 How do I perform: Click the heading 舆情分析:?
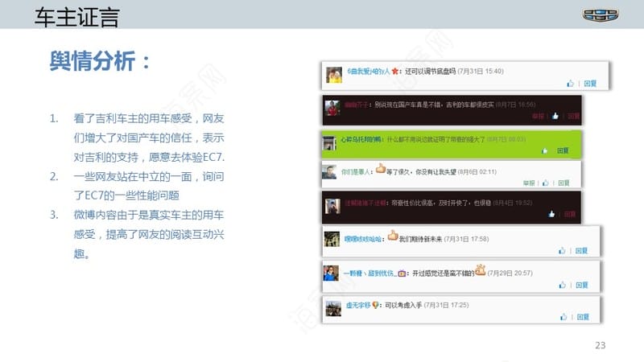100,61
